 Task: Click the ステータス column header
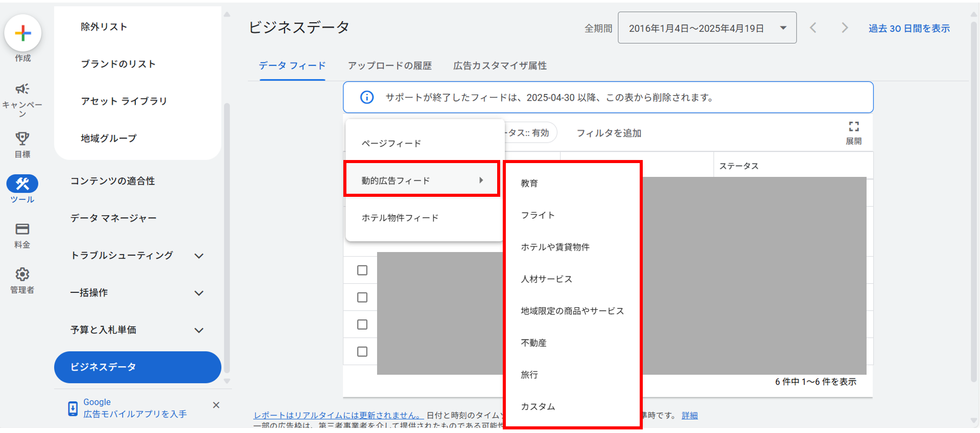pos(739,166)
